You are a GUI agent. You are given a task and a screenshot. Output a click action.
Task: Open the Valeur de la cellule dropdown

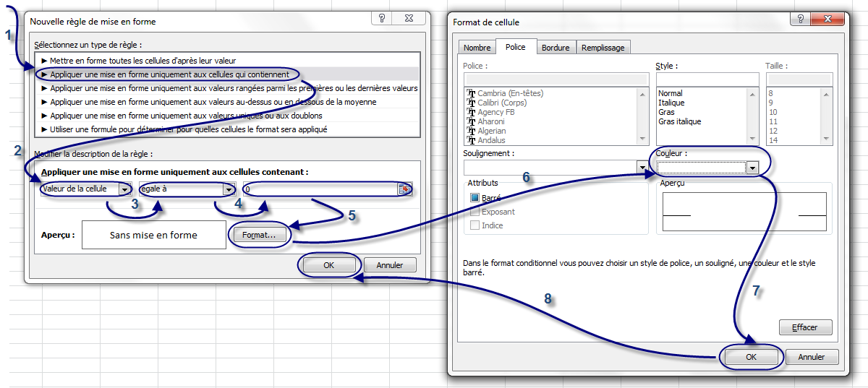click(125, 189)
